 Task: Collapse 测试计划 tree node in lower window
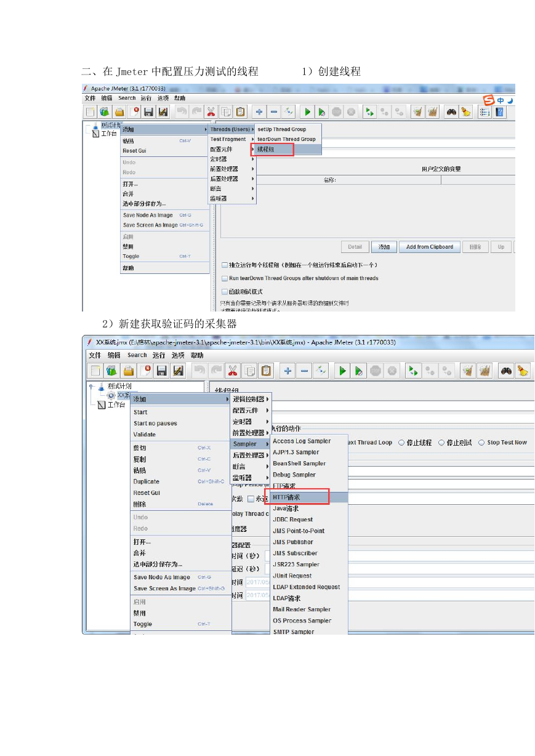(92, 387)
